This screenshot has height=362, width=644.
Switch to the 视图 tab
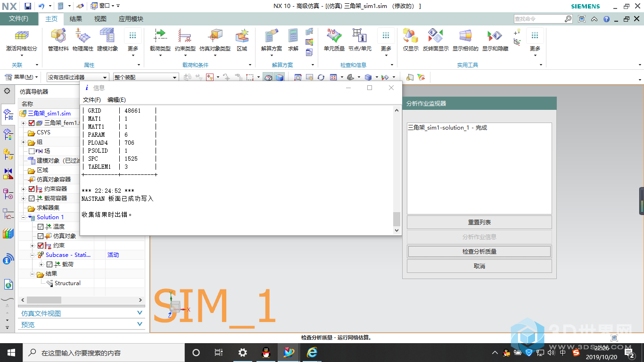(100, 19)
